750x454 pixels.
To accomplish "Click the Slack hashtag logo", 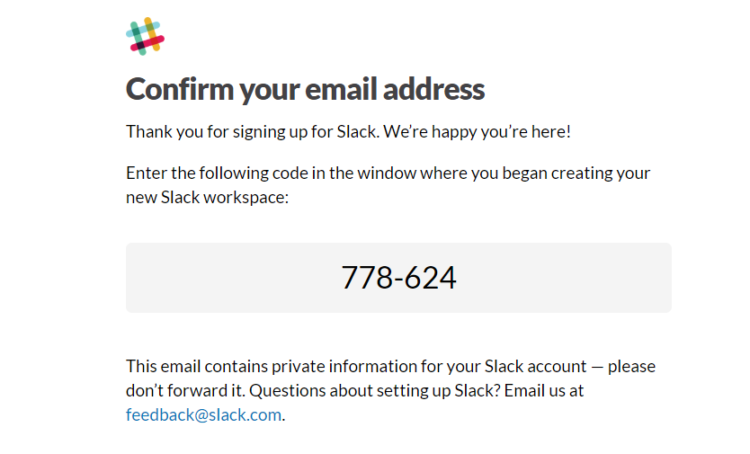I will click(x=145, y=36).
